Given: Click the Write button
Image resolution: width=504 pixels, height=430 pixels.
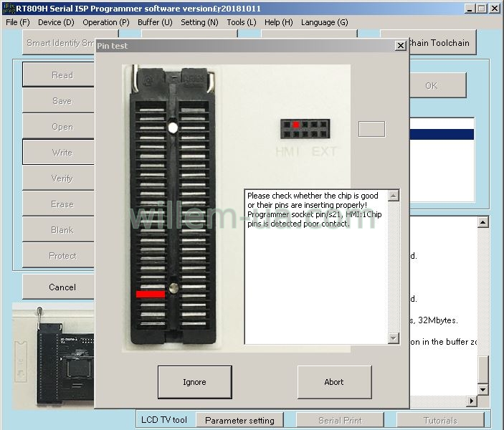Looking at the screenshot, I should point(59,152).
